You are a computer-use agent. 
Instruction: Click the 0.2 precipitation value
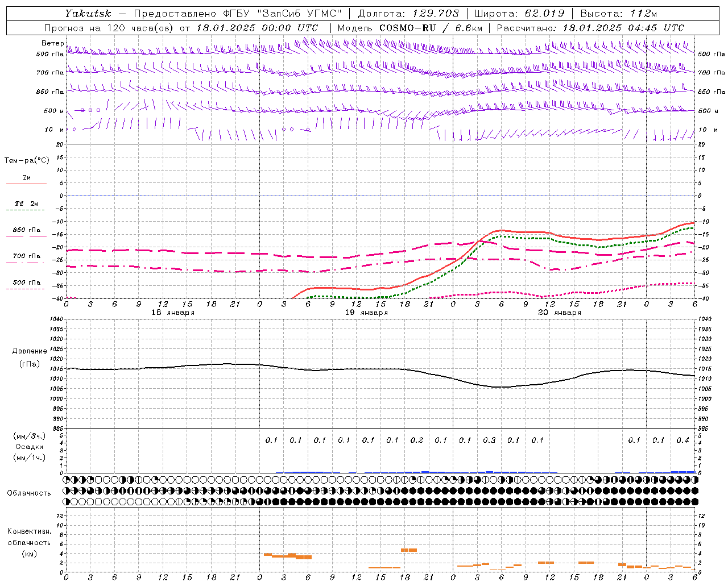417,440
